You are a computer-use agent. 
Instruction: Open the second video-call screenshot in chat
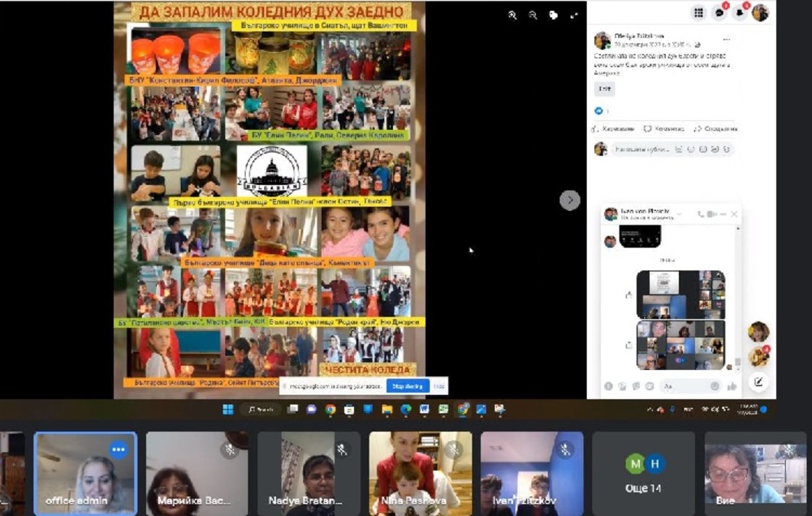click(x=680, y=345)
